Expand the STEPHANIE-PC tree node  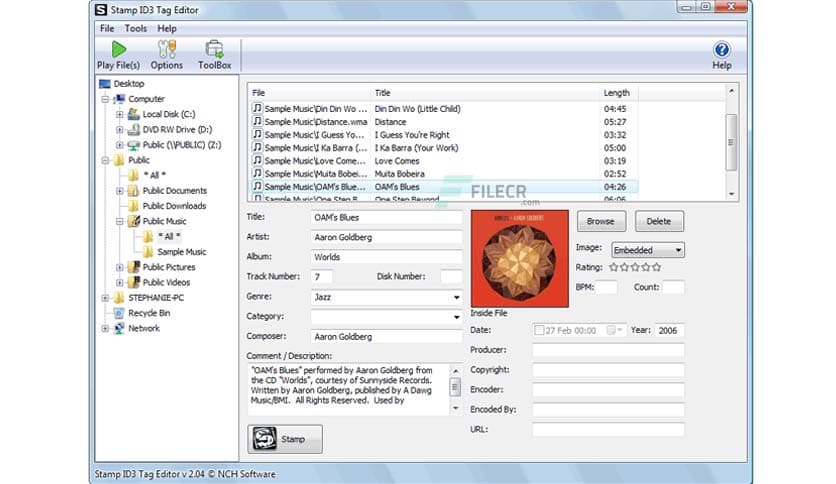pyautogui.click(x=105, y=298)
